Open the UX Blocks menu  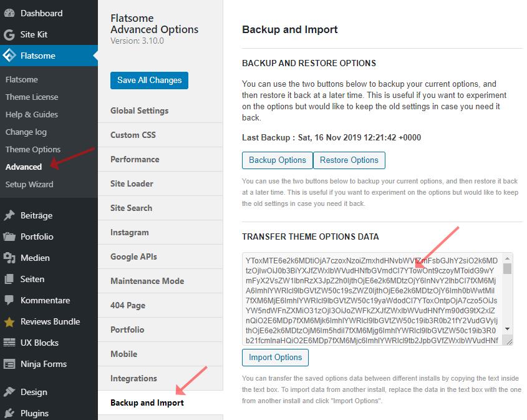click(x=39, y=343)
